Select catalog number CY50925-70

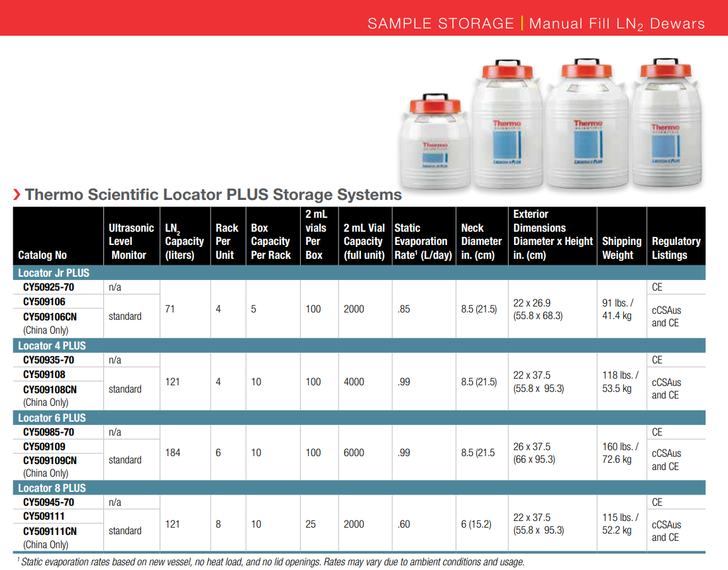[x=48, y=287]
